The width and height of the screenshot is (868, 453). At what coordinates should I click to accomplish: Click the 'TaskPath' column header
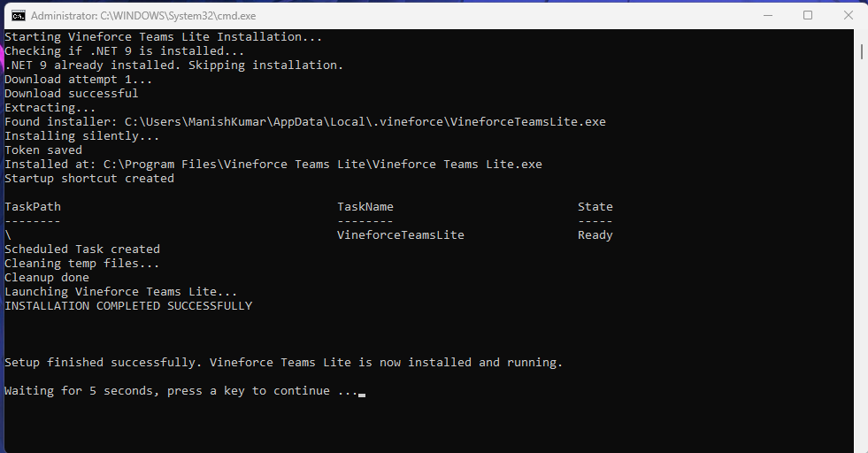coord(33,206)
